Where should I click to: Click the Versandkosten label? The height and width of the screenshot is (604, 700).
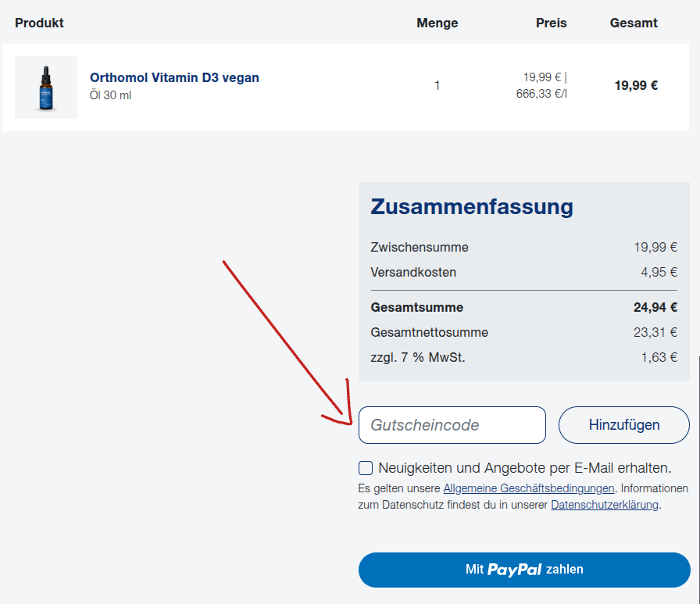[x=413, y=273]
